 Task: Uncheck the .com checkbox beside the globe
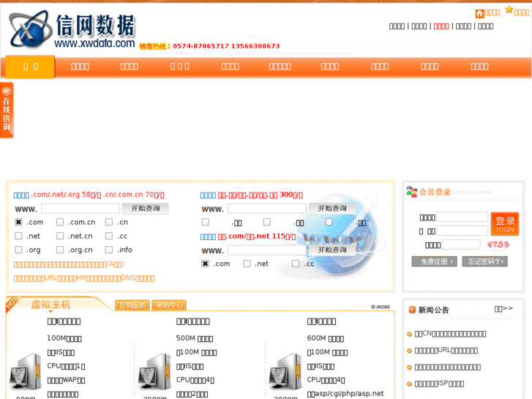205,264
